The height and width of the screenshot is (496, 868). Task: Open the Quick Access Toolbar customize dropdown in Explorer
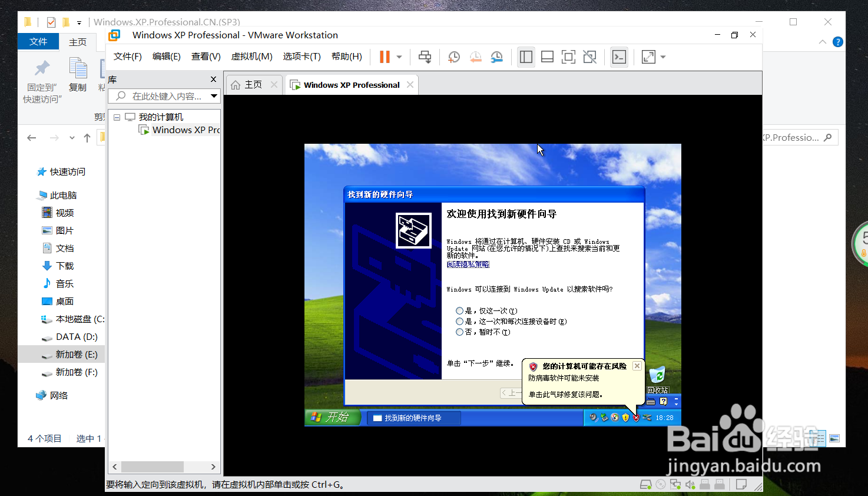[x=79, y=22]
